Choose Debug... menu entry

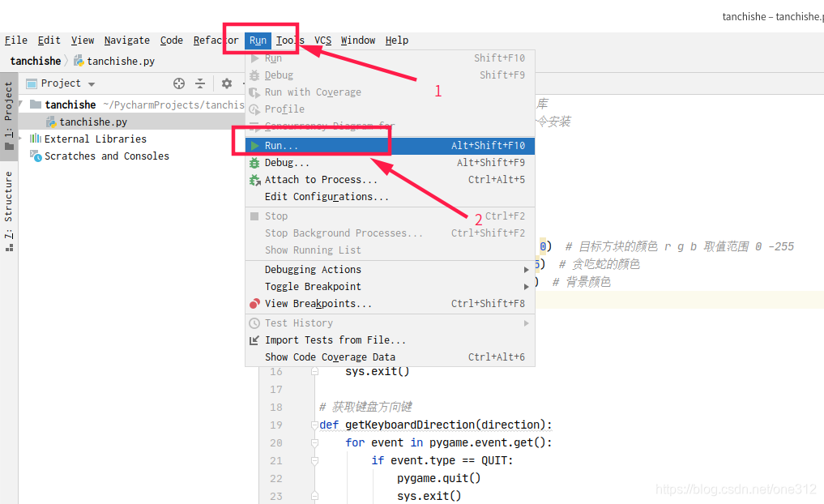point(390,163)
